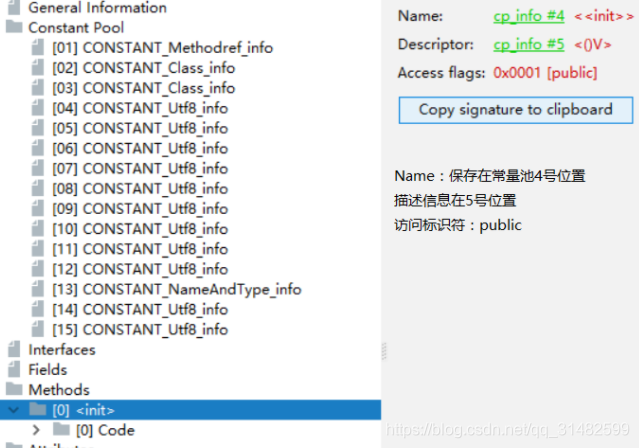Select [04] CONSTANT_Utf8_info entry
The image size is (639, 448).
[139, 108]
